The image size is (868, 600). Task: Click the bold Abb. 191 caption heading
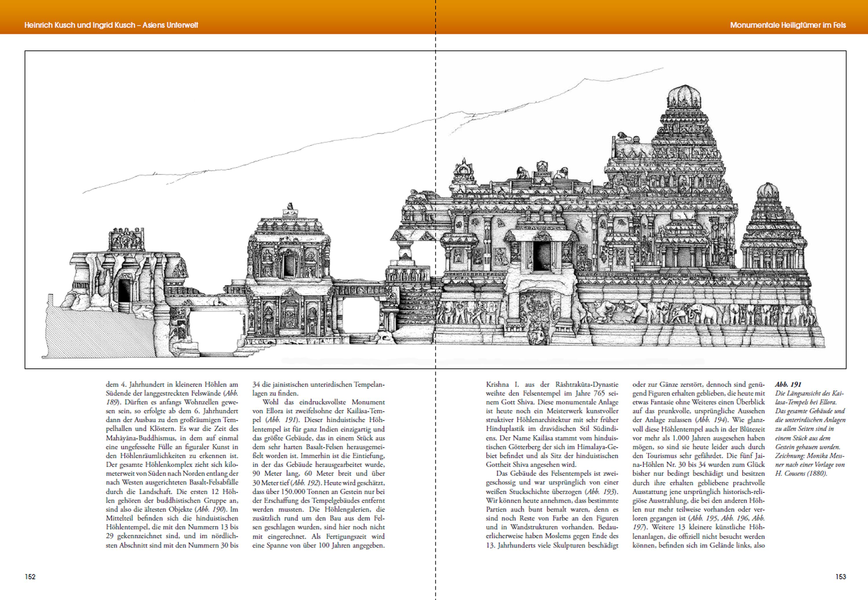pyautogui.click(x=788, y=384)
